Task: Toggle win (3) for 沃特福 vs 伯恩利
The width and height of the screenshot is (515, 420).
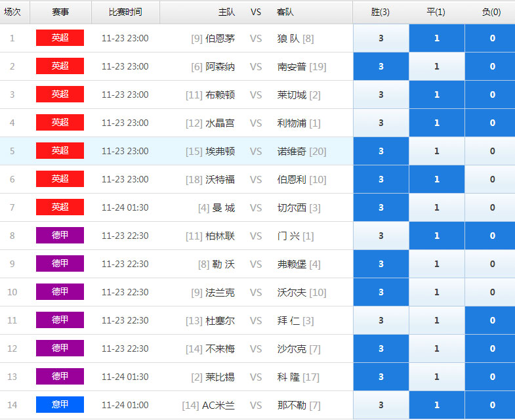Action: (x=381, y=179)
